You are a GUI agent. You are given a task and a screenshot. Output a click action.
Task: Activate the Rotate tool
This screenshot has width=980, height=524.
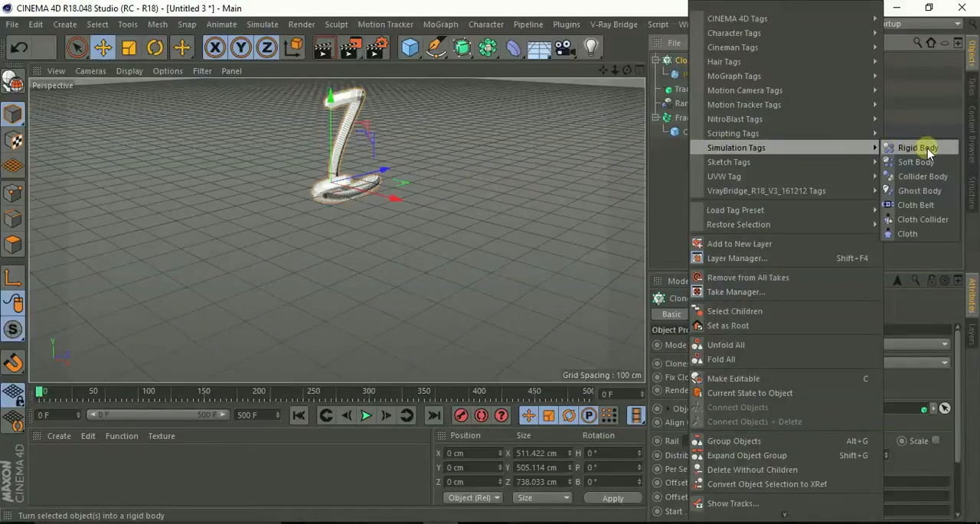point(155,48)
